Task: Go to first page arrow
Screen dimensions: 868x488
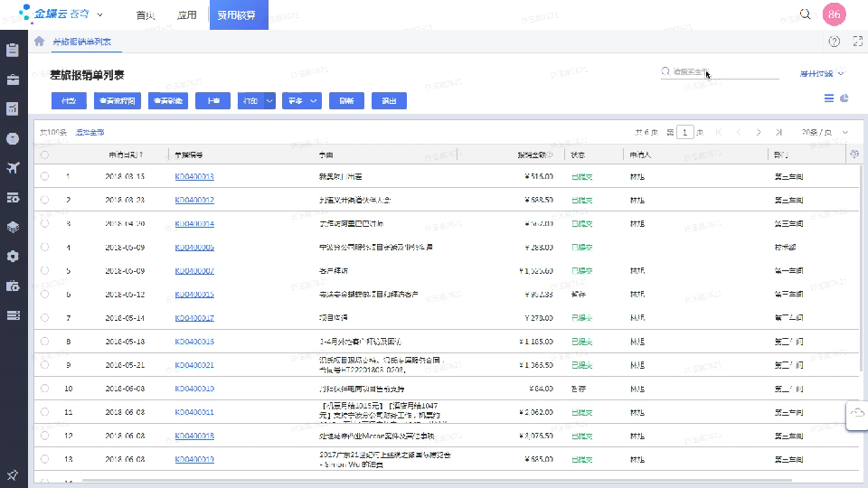Action: point(719,132)
